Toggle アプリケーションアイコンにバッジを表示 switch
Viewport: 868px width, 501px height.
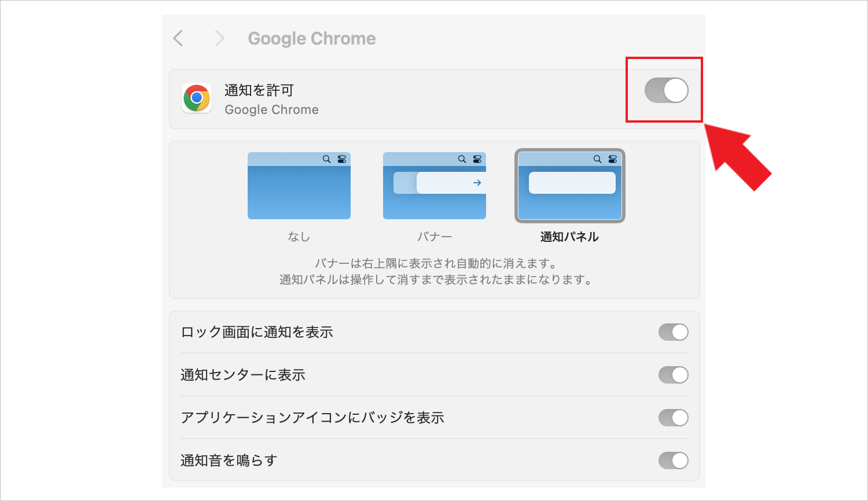point(673,418)
